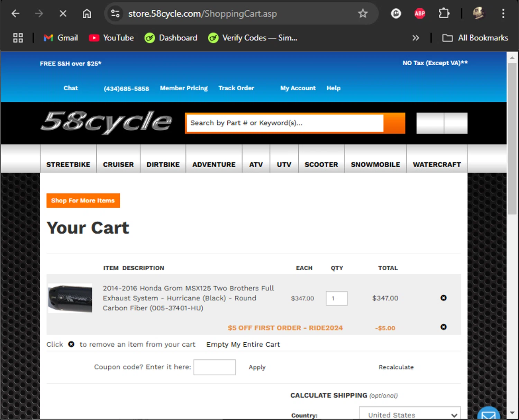Open the apps grid shortcut

tap(18, 38)
